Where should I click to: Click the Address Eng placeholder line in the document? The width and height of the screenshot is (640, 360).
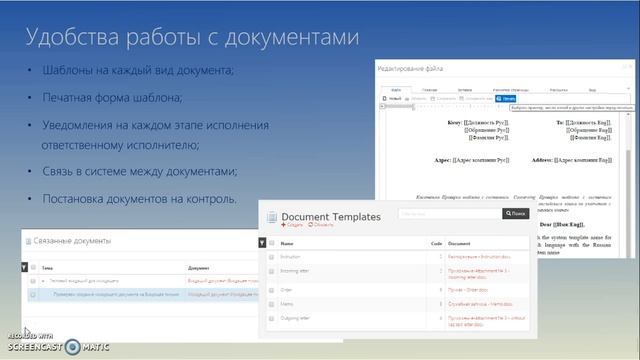(x=571, y=160)
